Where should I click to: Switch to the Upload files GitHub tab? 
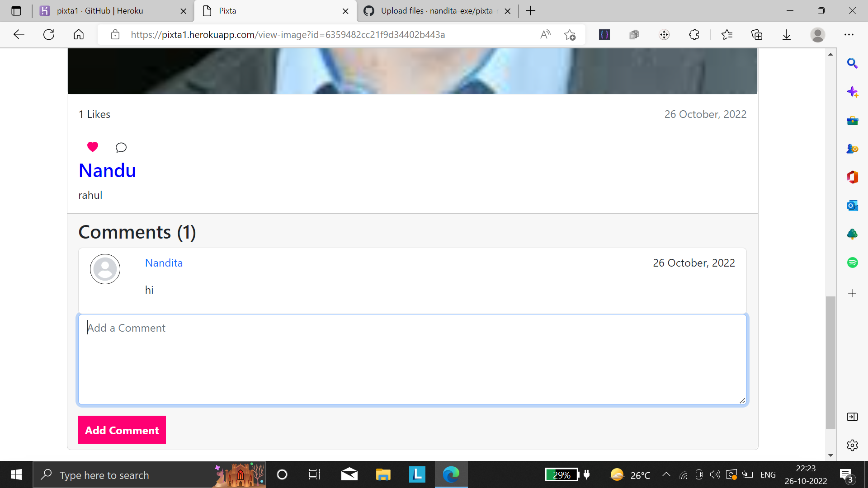[434, 11]
